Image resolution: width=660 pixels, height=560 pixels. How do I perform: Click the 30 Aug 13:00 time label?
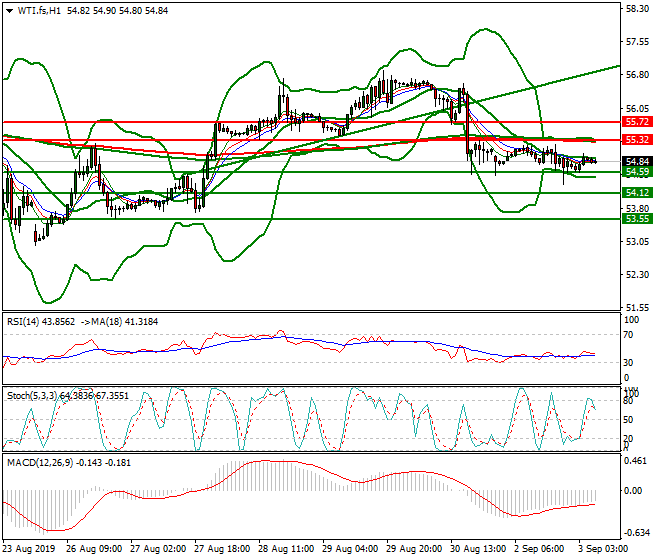[478, 549]
